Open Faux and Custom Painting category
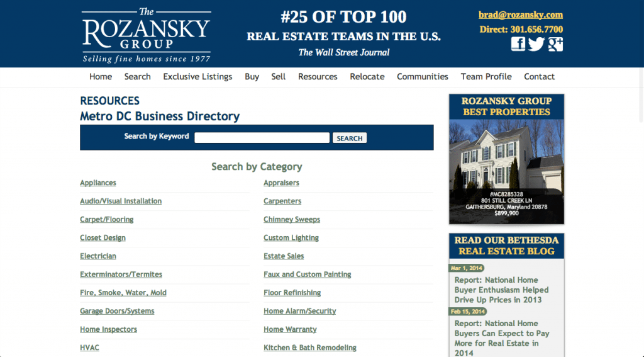Viewport: 644px width, 357px height. pos(308,275)
